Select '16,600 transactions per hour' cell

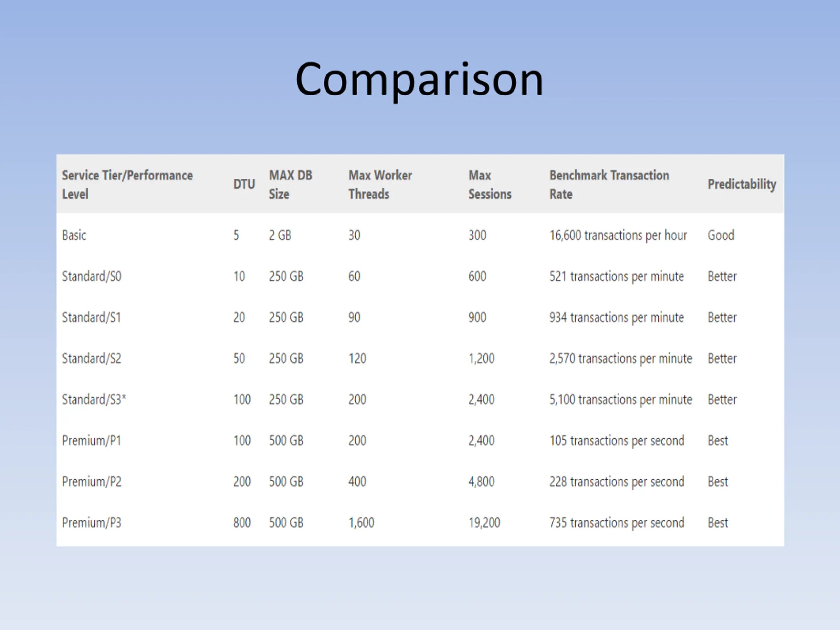tap(618, 236)
